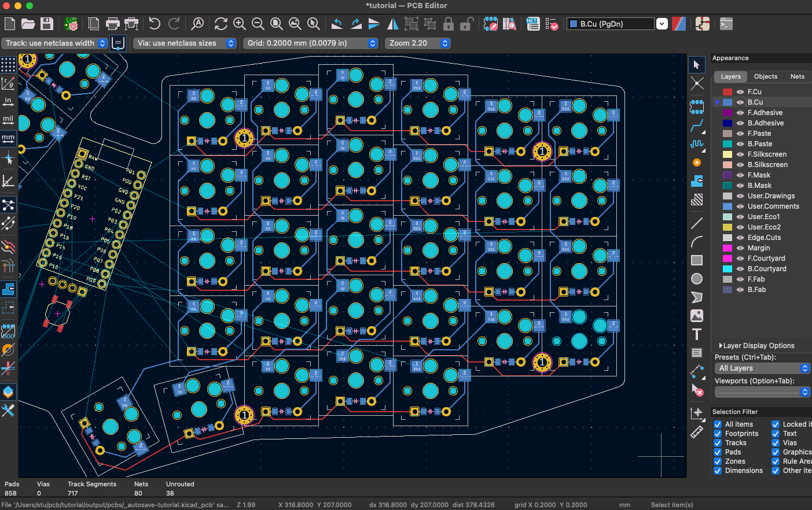Open the scripting console

coord(726,24)
